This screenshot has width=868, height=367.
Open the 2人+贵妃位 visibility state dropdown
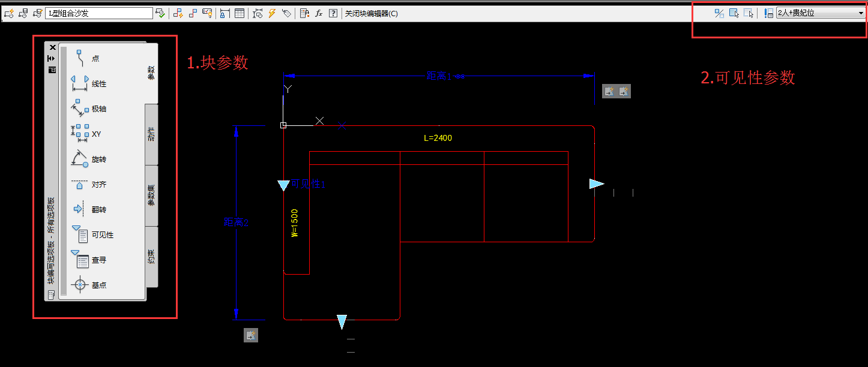coord(861,13)
